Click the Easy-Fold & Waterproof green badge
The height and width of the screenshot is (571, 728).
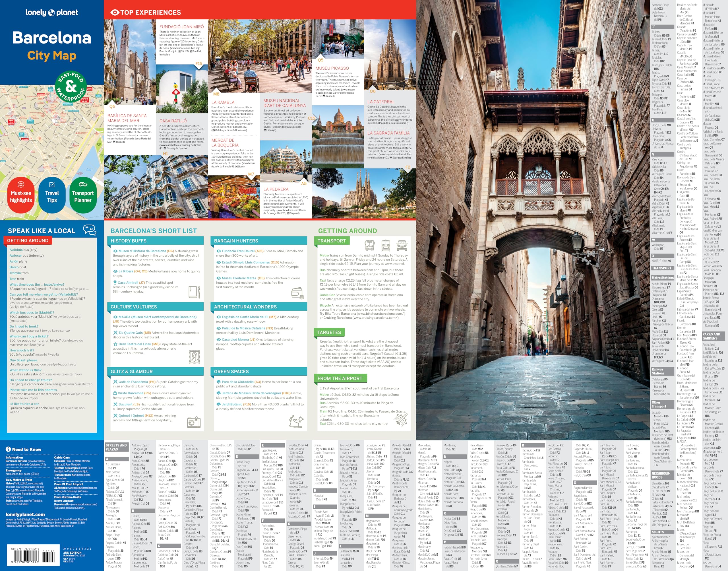(x=71, y=86)
